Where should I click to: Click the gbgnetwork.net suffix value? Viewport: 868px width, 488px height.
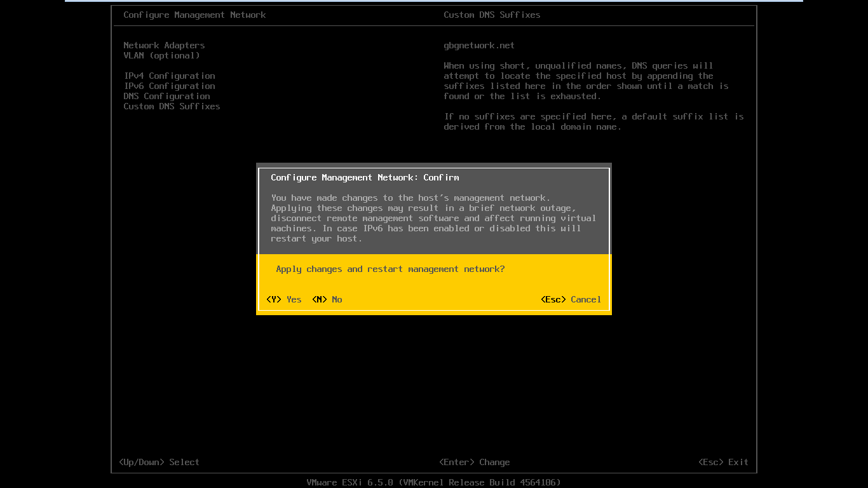click(x=479, y=45)
